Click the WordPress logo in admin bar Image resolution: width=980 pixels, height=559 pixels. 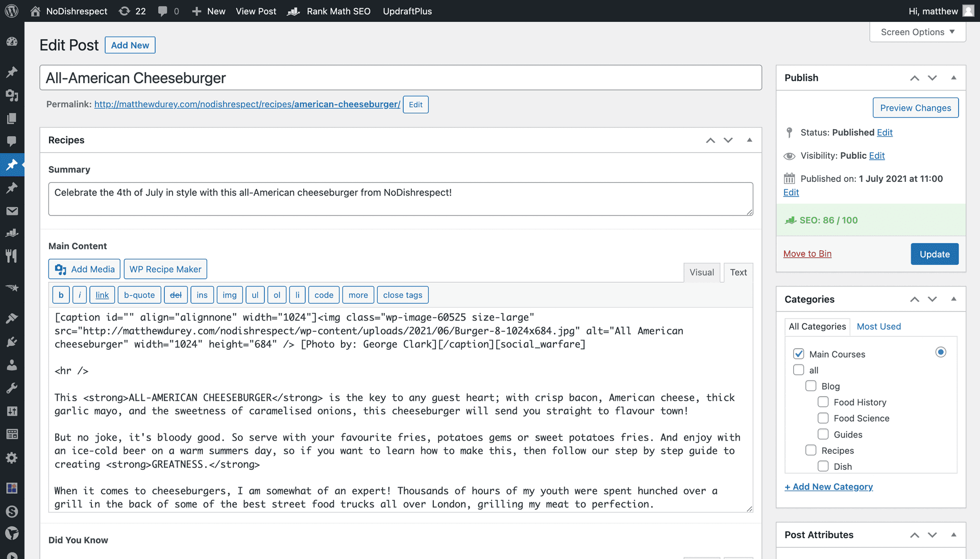click(12, 11)
